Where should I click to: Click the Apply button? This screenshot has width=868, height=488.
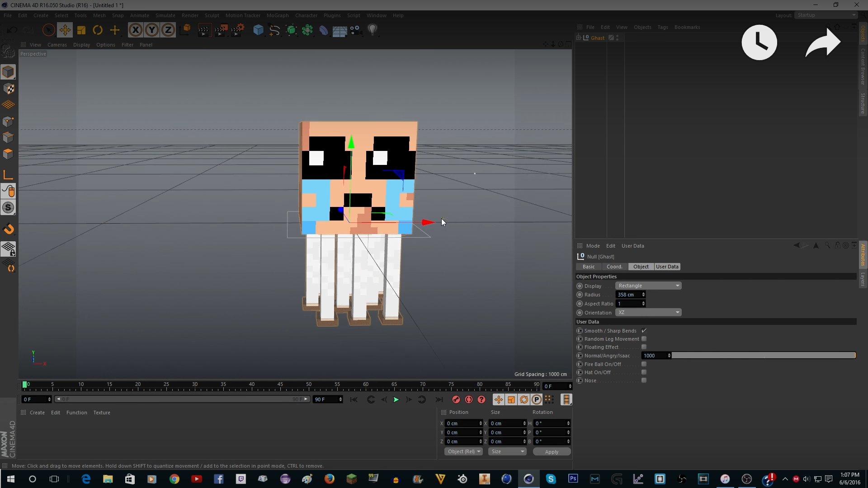552,451
